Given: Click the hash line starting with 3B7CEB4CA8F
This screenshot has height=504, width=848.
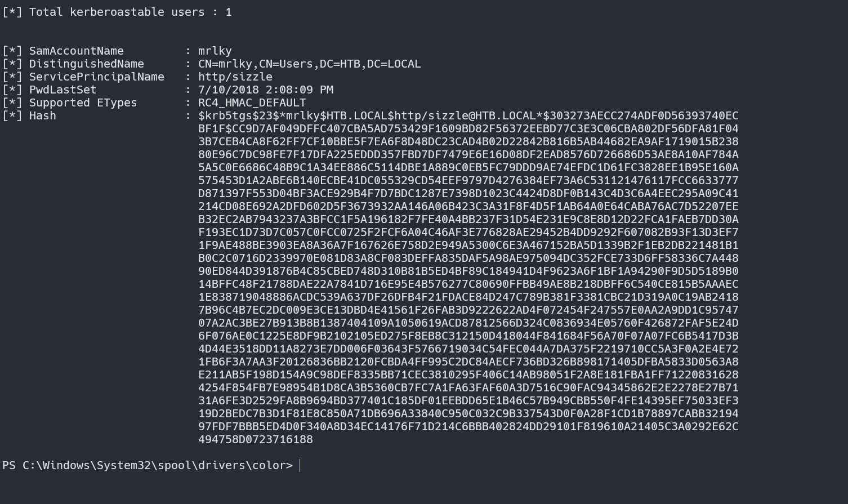Looking at the screenshot, I should pyautogui.click(x=468, y=141).
